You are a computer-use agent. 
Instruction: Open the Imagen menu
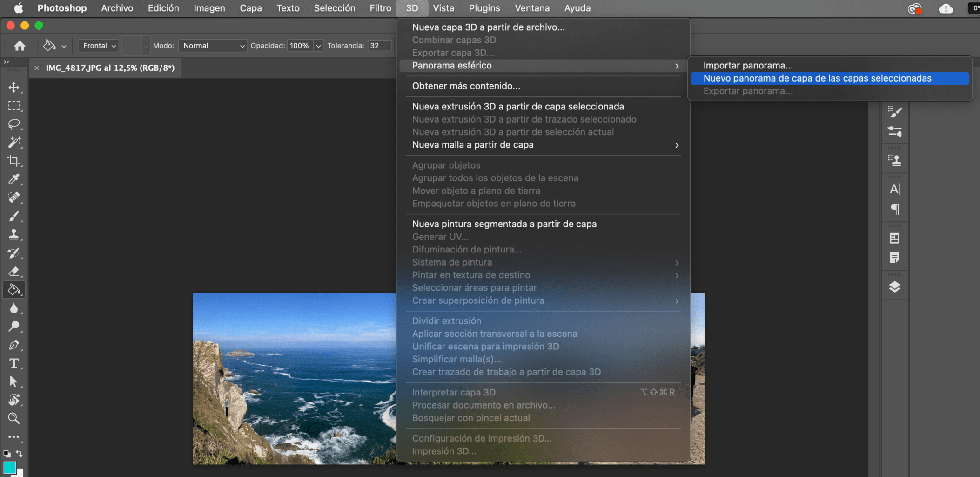[x=209, y=8]
